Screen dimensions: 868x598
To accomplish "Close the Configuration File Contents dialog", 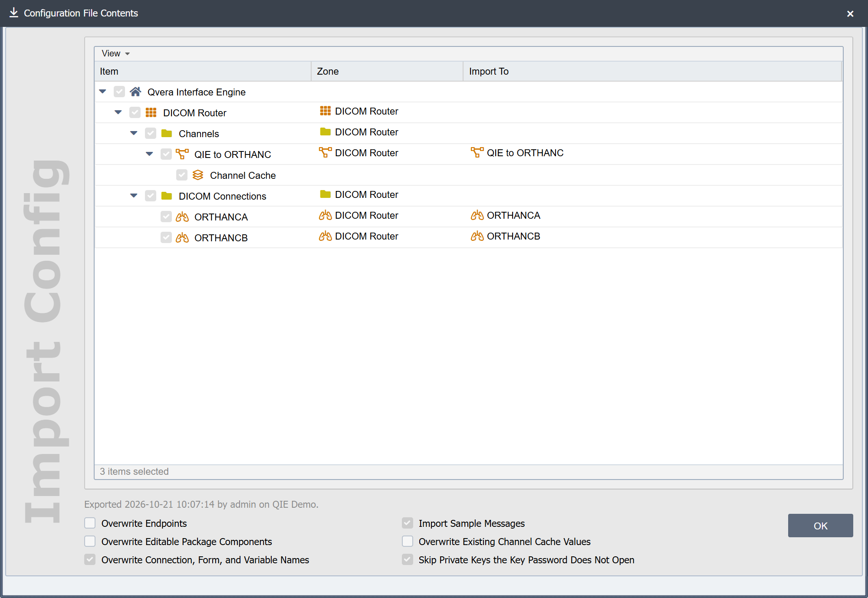I will (x=850, y=13).
